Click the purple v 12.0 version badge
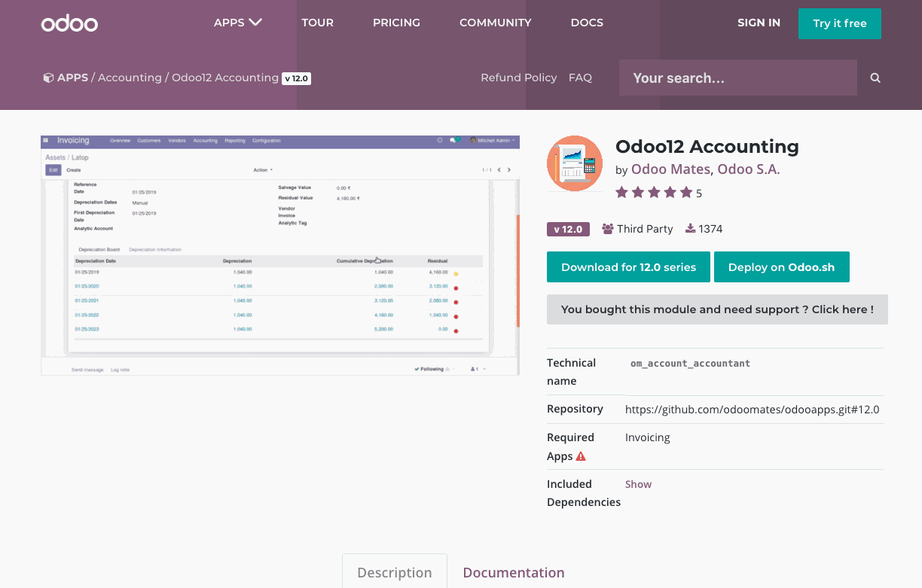This screenshot has width=922, height=588. 568,229
